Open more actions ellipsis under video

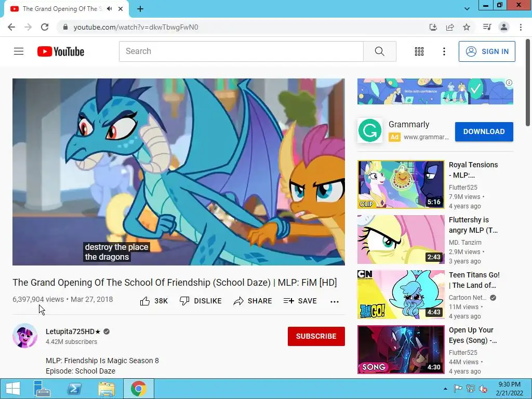(335, 302)
